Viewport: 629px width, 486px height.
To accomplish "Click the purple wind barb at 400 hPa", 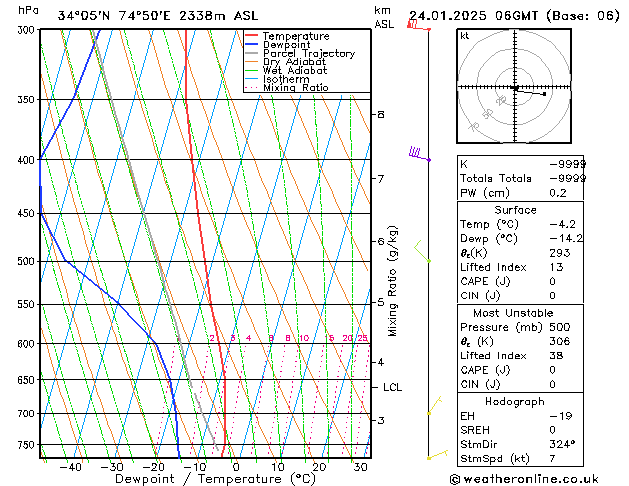I will tap(420, 154).
